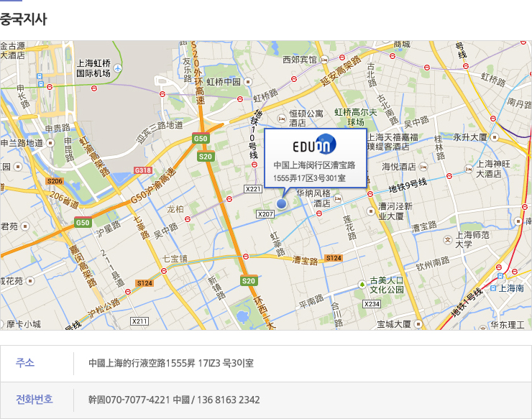Click the 地铁10号线 vertical label
The image size is (532, 419).
tap(256, 134)
